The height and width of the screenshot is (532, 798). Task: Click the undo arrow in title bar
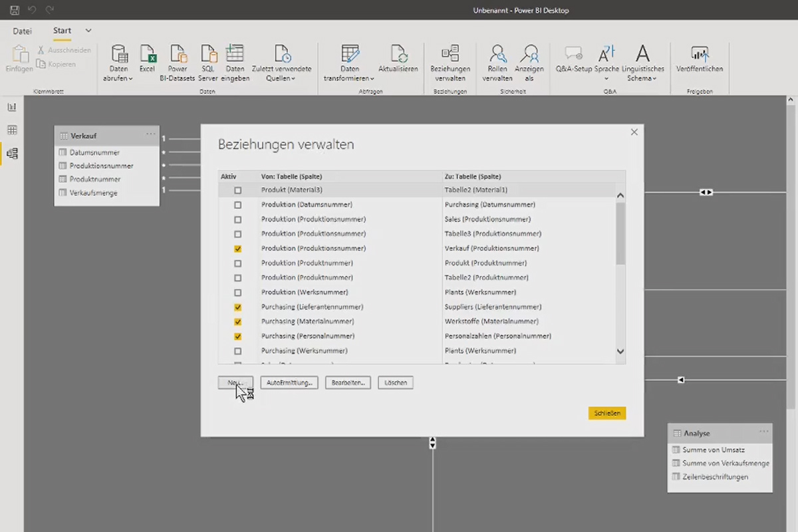[x=32, y=10]
